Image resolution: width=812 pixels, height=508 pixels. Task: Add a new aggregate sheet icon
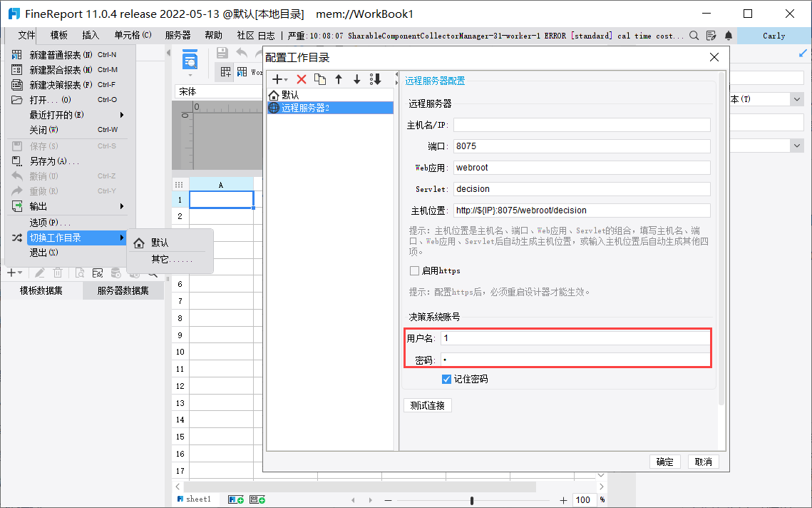click(257, 499)
